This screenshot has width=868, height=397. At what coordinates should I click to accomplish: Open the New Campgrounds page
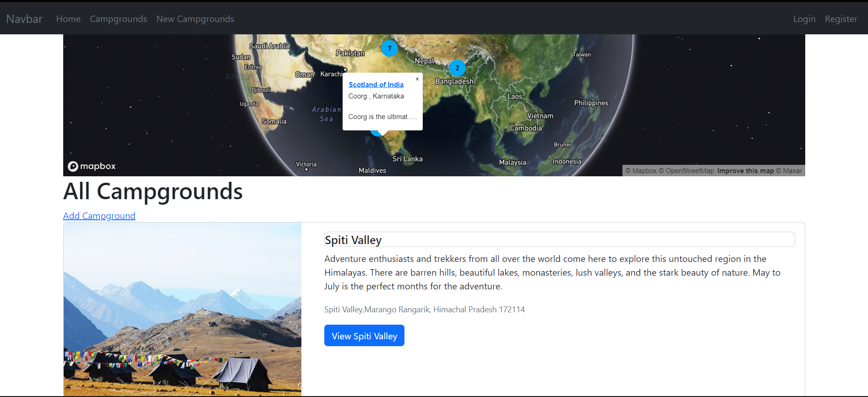(195, 19)
